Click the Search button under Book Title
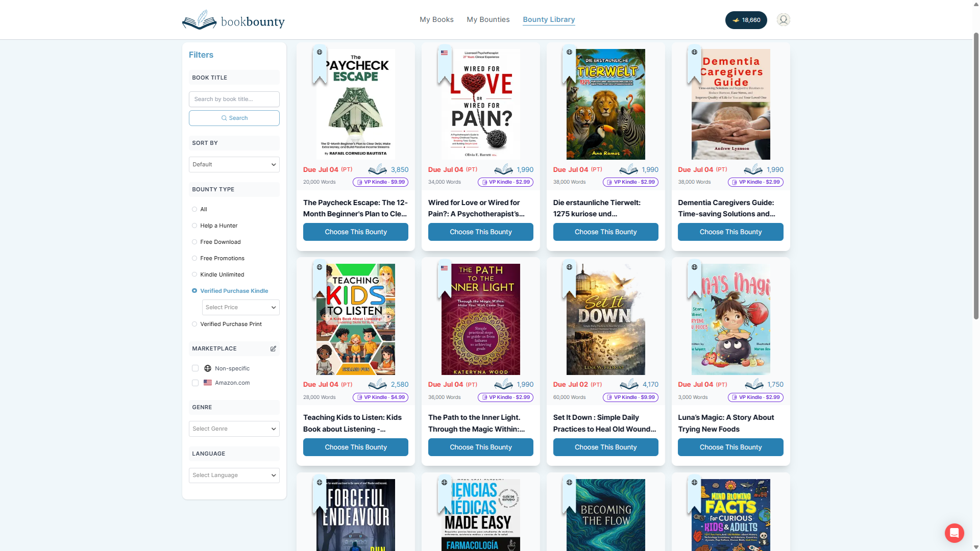980x551 pixels. (234, 118)
